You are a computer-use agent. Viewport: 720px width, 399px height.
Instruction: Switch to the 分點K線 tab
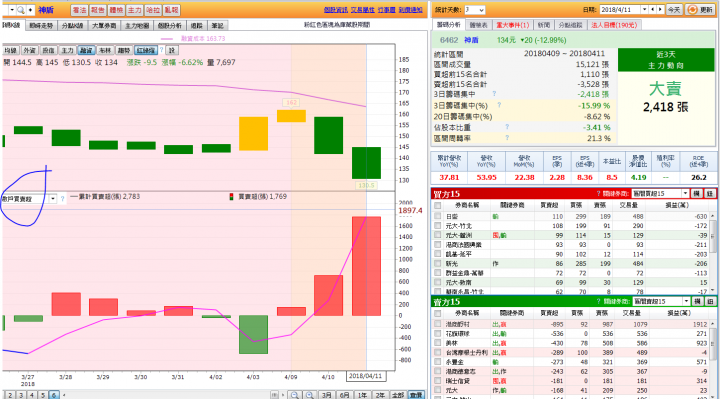(72, 26)
